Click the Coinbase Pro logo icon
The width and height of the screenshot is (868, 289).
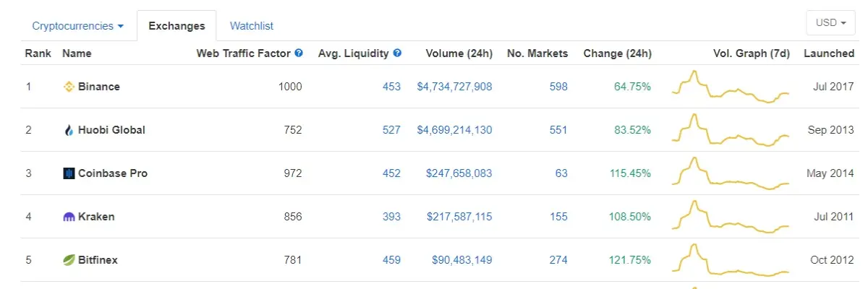pyautogui.click(x=69, y=173)
